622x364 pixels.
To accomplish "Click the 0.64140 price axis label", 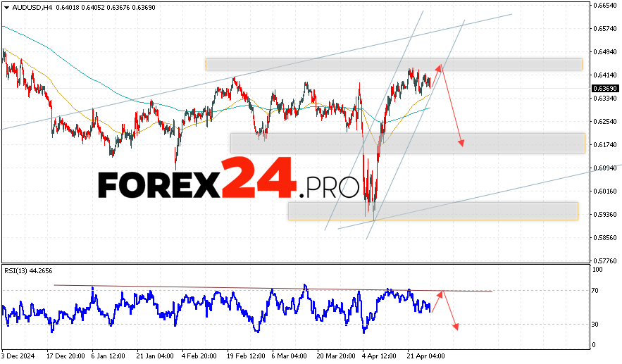I will pos(605,75).
